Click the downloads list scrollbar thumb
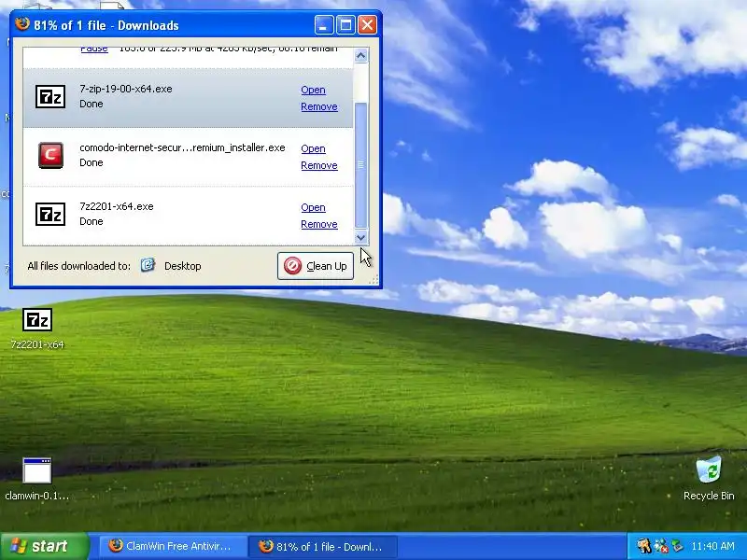The height and width of the screenshot is (560, 747). click(361, 165)
